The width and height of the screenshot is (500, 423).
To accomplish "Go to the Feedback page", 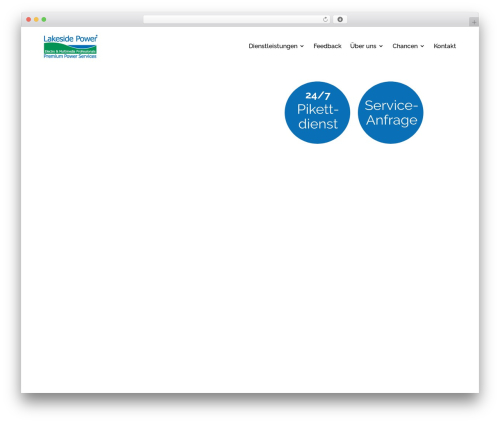I will click(327, 46).
